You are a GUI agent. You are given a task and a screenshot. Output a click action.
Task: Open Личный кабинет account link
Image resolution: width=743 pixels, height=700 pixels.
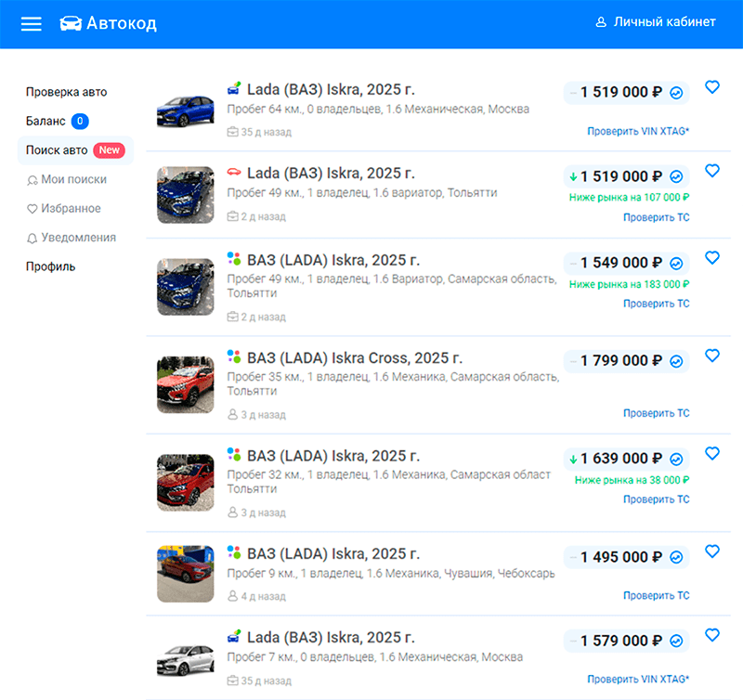656,21
